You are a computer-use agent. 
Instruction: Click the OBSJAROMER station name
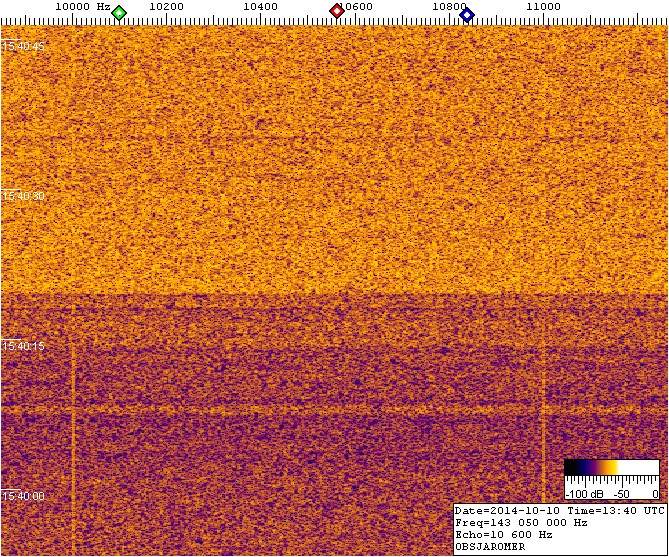pyautogui.click(x=490, y=546)
